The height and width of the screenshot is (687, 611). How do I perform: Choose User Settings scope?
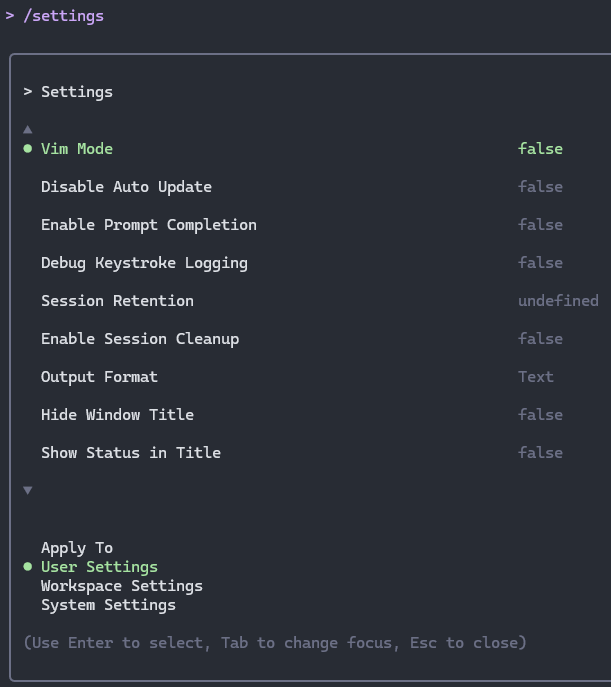(x=99, y=567)
